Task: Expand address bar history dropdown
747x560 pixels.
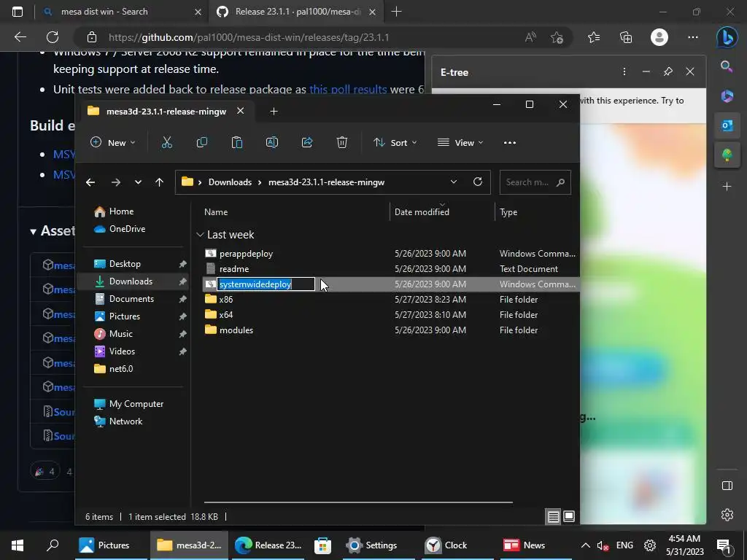Action: pos(454,182)
